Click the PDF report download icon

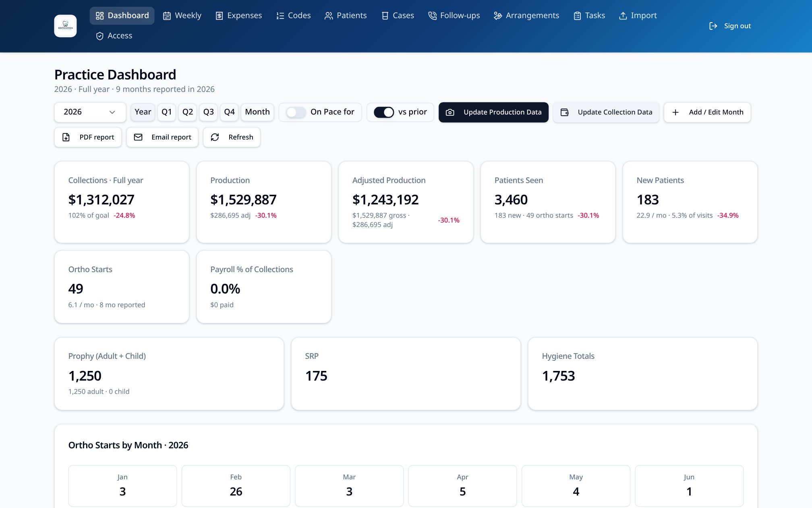[x=66, y=137]
